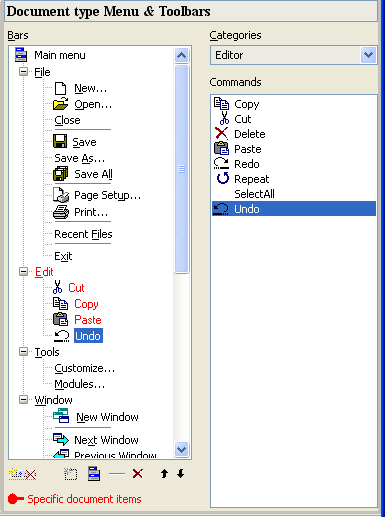Select the Save As... tree item
385x517 pixels.
click(80, 158)
